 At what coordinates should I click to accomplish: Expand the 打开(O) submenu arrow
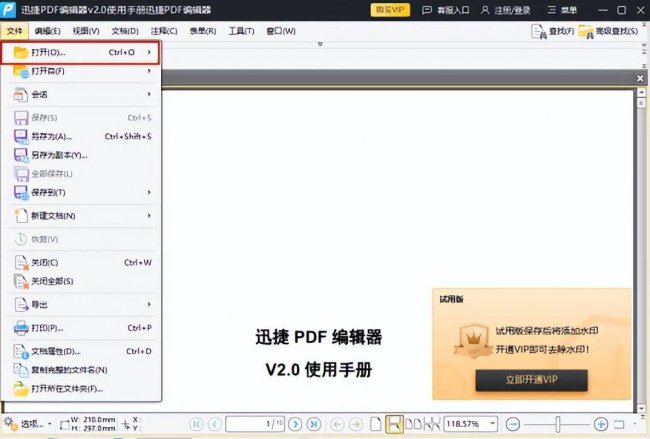(x=149, y=52)
